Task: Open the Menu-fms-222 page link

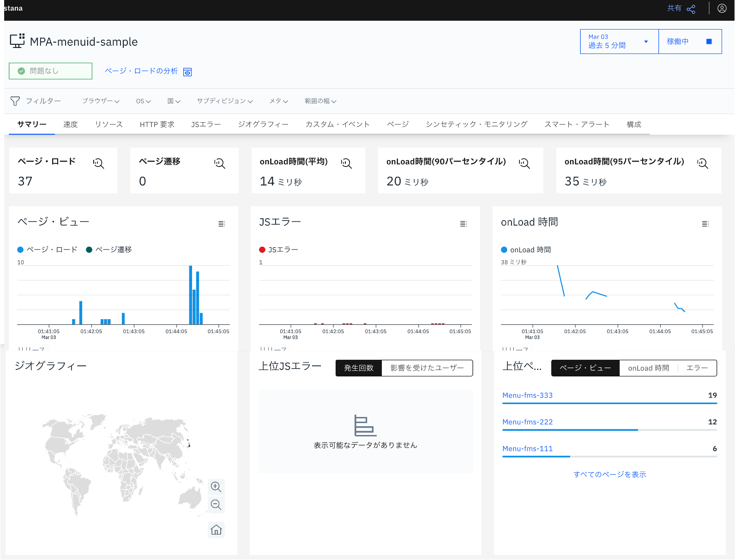Action: coord(528,422)
